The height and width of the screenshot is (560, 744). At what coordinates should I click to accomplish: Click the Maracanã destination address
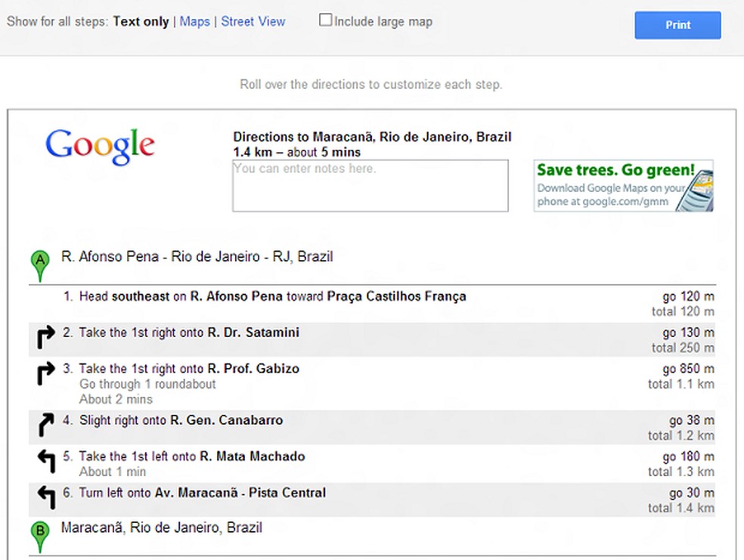coord(161,528)
